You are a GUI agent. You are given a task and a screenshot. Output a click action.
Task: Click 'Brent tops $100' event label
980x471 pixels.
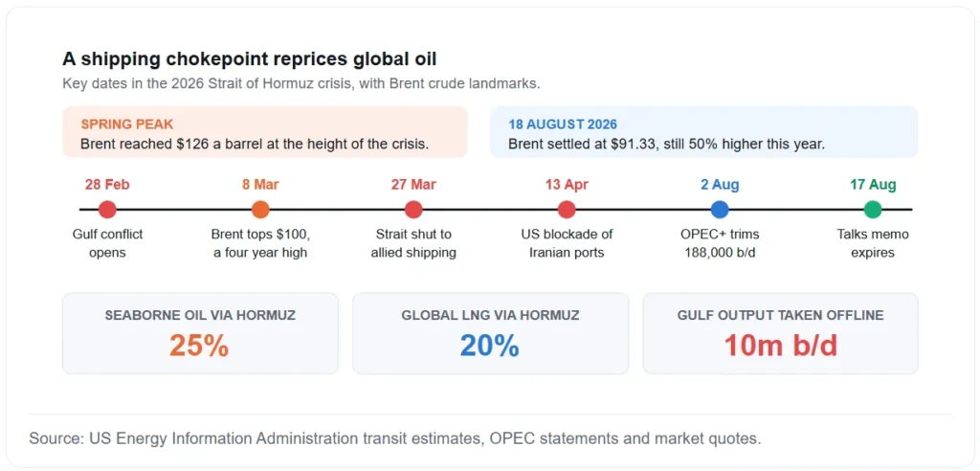260,243
